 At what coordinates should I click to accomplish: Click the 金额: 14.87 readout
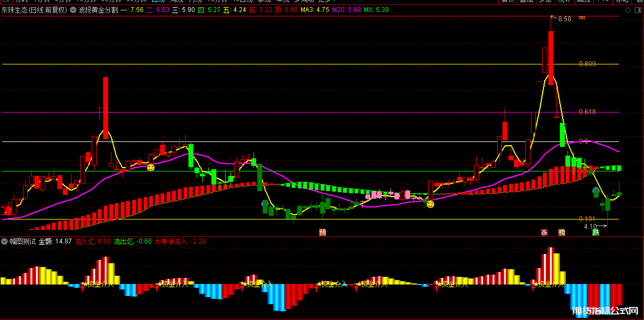pos(56,241)
